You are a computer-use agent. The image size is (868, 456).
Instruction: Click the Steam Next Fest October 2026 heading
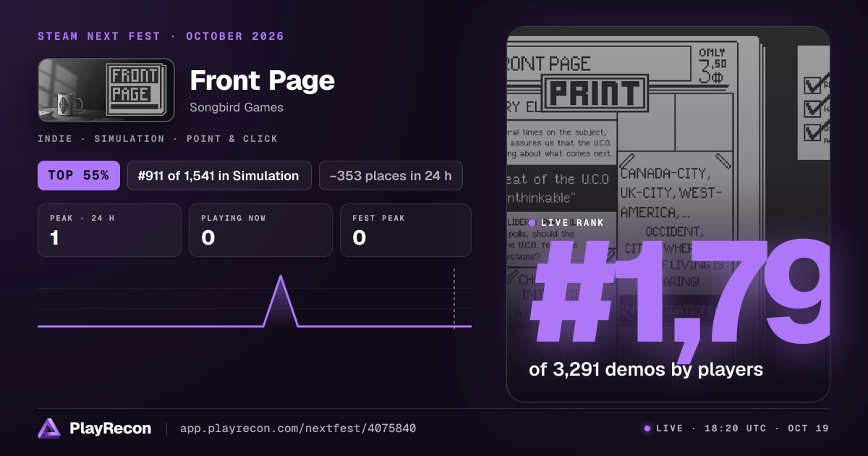tap(161, 36)
